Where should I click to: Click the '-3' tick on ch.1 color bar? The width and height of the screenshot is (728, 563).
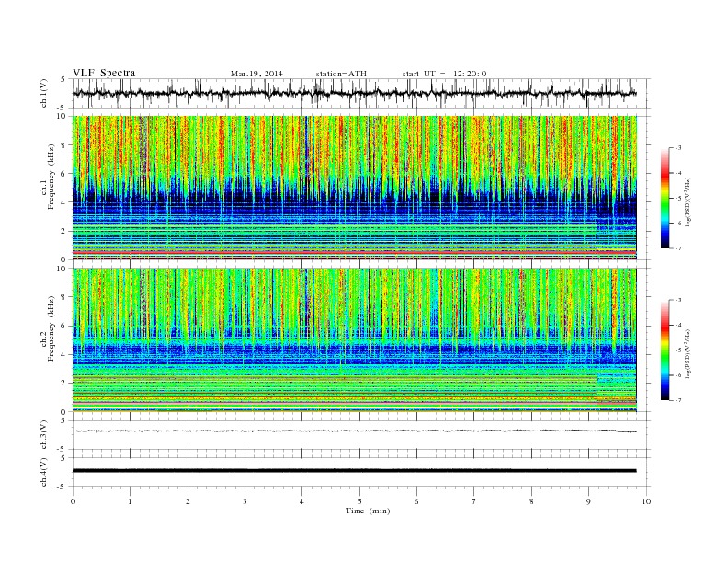(x=678, y=148)
